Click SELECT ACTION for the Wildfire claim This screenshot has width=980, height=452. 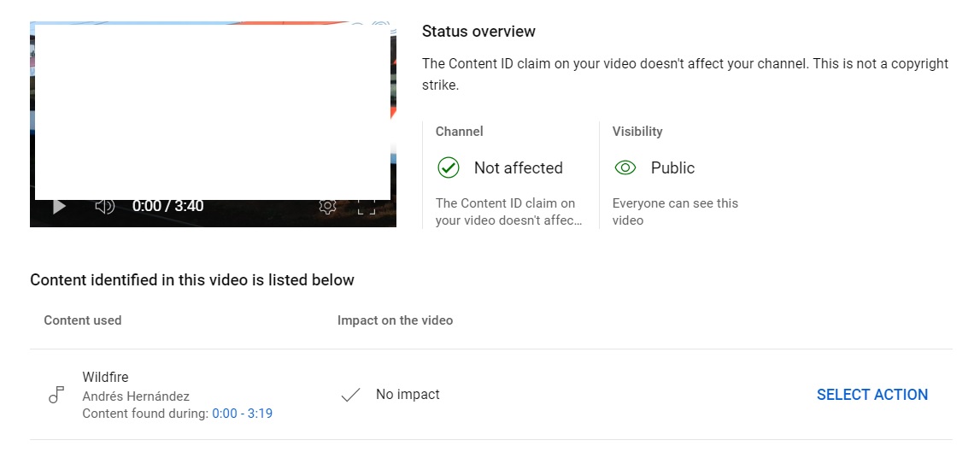[x=871, y=395]
